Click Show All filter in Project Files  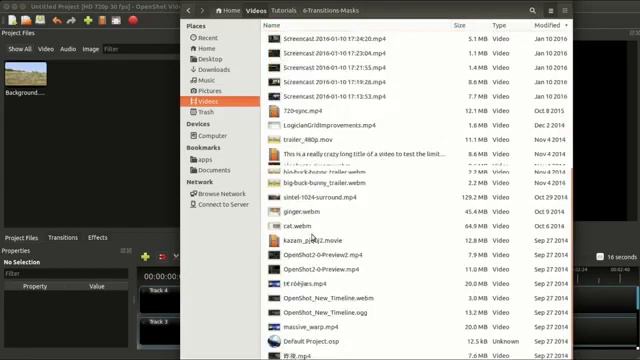pyautogui.click(x=20, y=49)
